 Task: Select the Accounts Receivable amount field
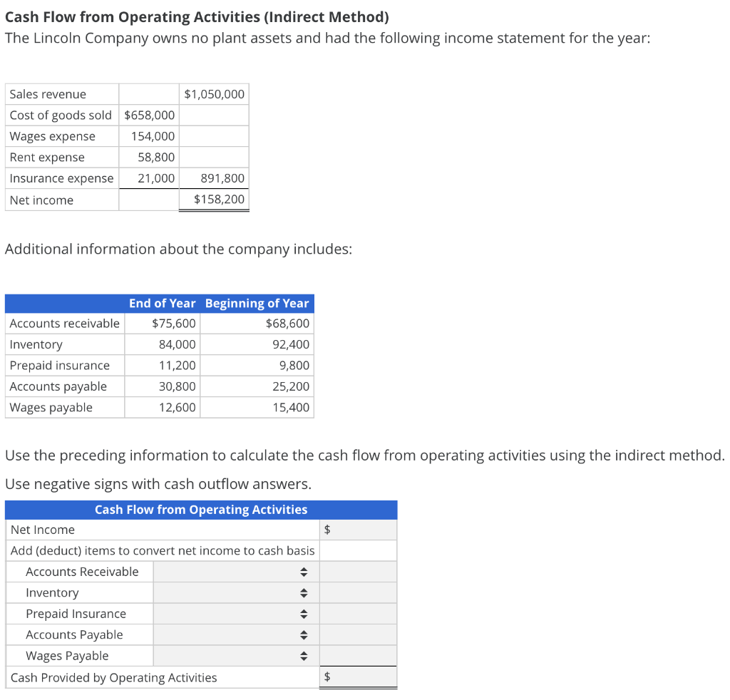click(x=359, y=571)
